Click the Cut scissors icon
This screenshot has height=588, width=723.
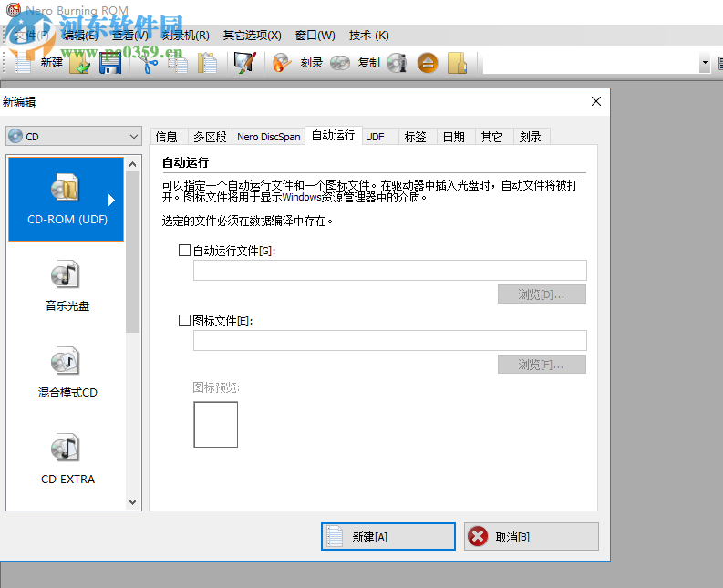pyautogui.click(x=148, y=63)
